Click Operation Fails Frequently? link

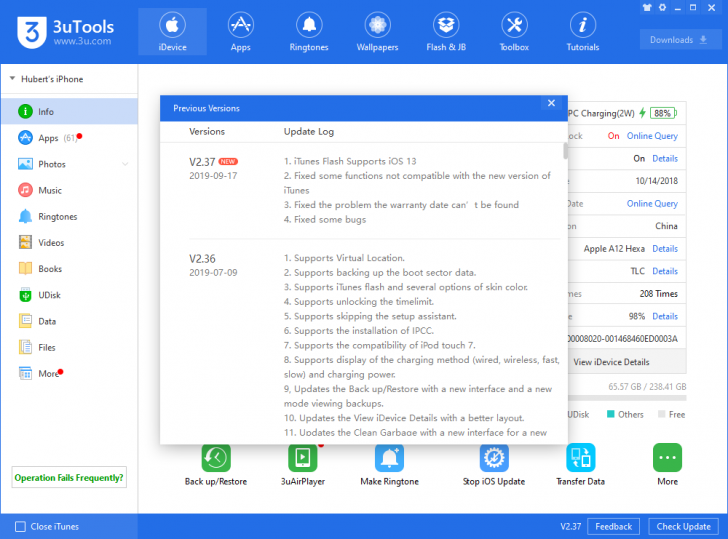click(69, 477)
